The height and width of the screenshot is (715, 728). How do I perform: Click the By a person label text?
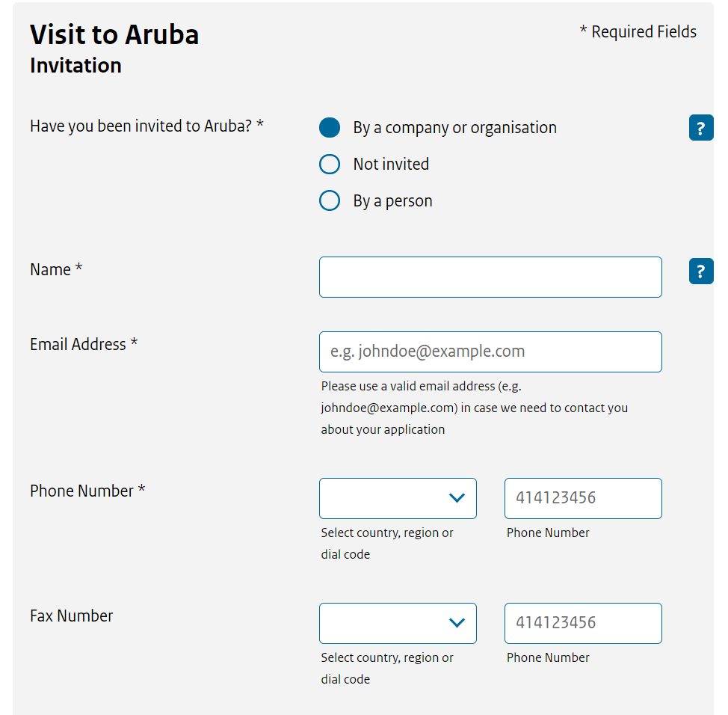point(393,201)
